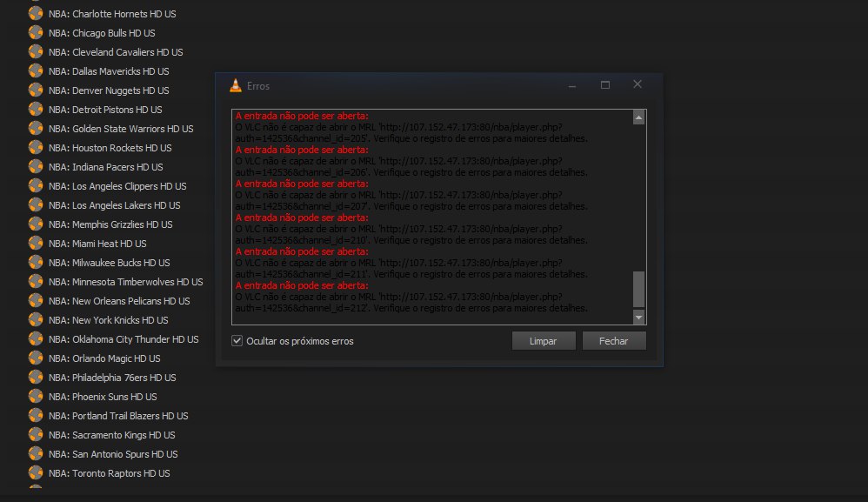
Task: Select 'NBA: Miami Heat HD US' entry
Action: [x=97, y=244]
